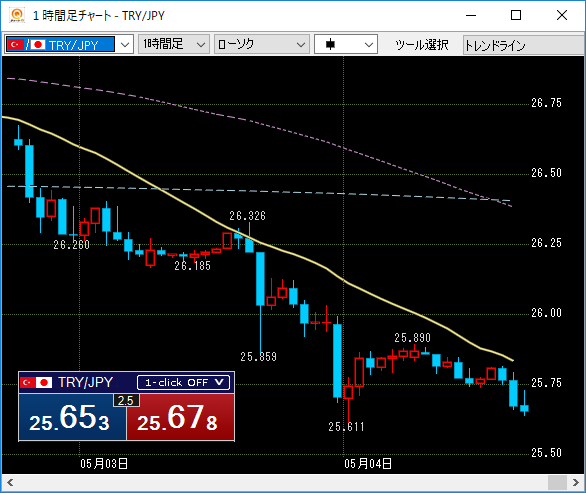Click the blue sell price 25.653 panel

point(73,417)
